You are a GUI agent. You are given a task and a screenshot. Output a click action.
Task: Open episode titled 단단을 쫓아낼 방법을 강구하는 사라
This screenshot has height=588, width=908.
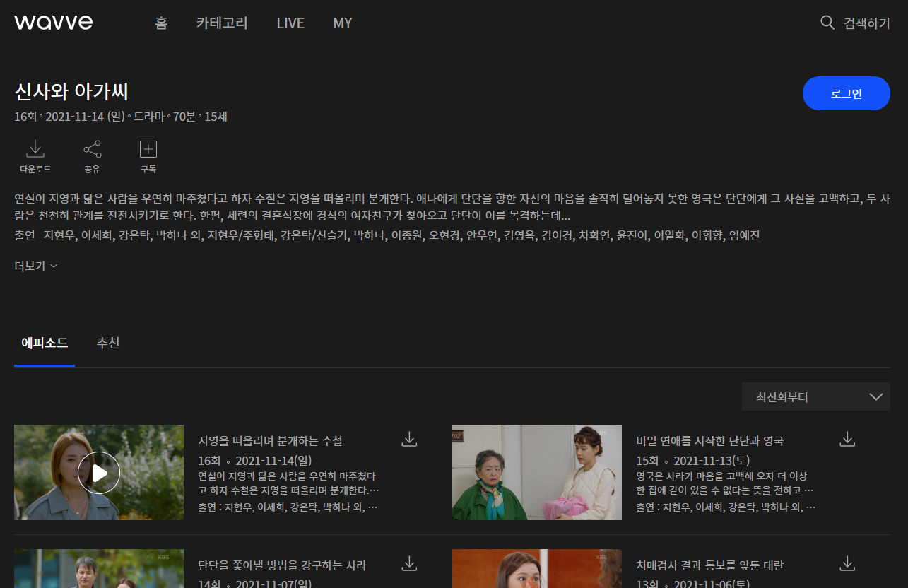click(282, 565)
